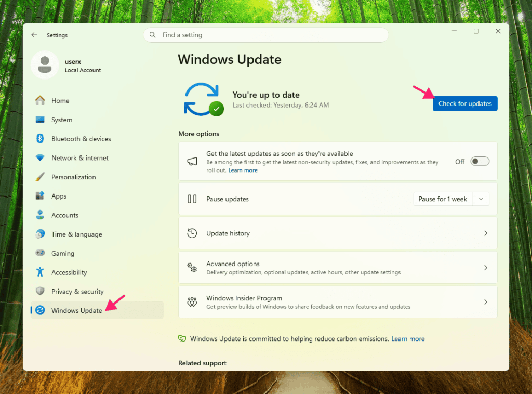Viewport: 532px width, 394px height.
Task: Open the Advanced options row
Action: pos(338,267)
